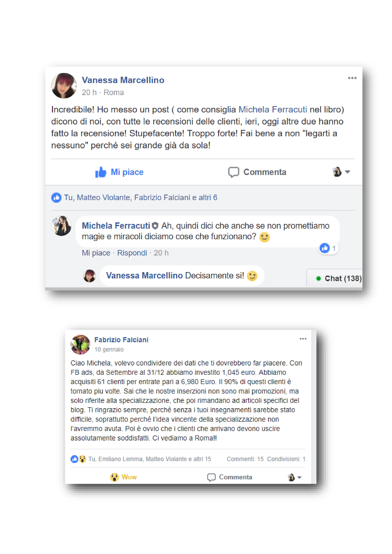The height and width of the screenshot is (554, 392).
Task: Toggle the Wow reaction on Fabrizio's post
Action: click(123, 477)
